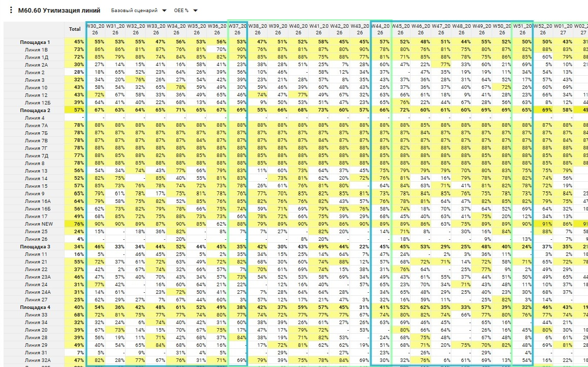Click Линия 31 Total cell 7%

click(75, 352)
